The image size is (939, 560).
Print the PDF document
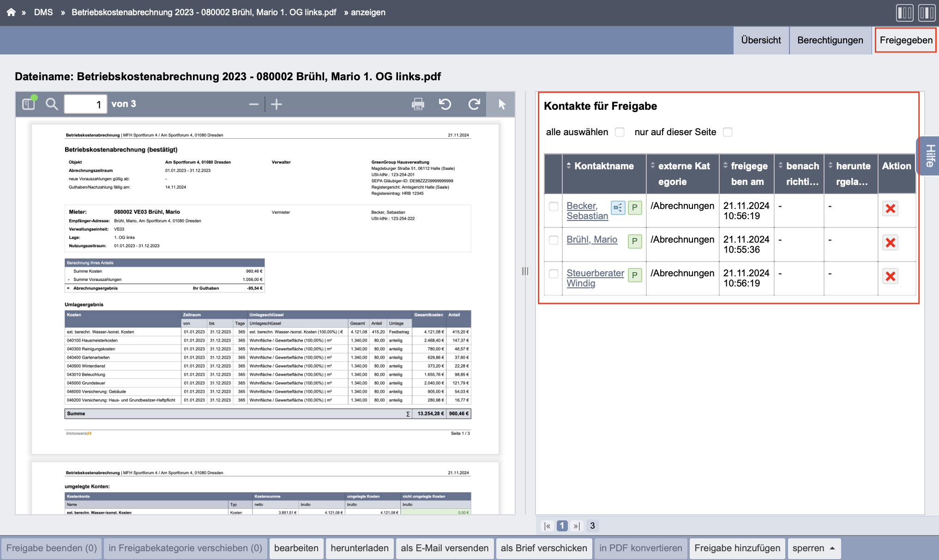coord(418,104)
